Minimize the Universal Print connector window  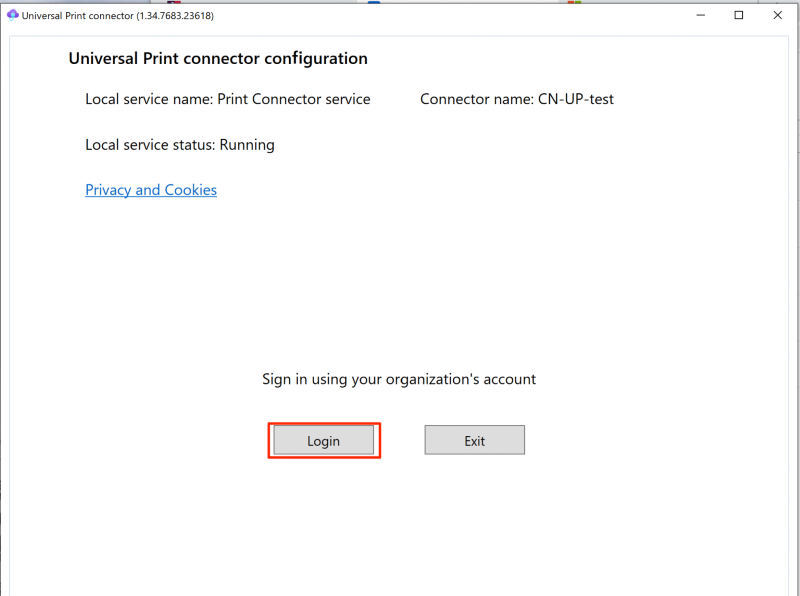tap(701, 15)
